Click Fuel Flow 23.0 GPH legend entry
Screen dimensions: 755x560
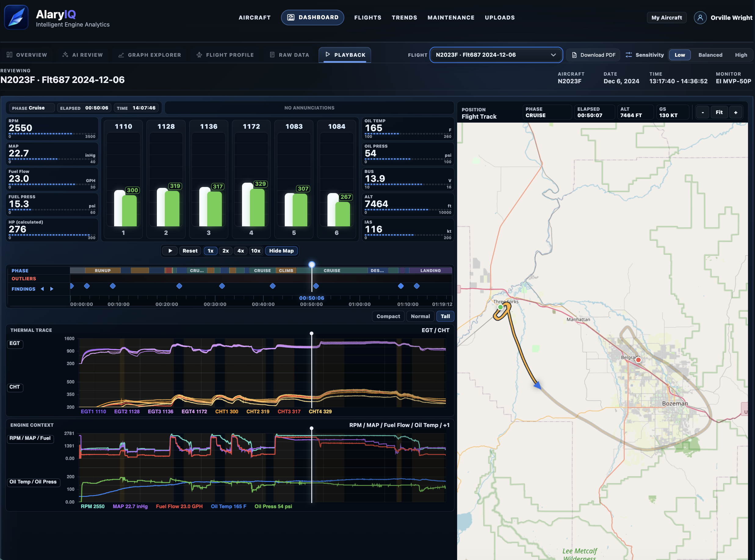coord(179,506)
